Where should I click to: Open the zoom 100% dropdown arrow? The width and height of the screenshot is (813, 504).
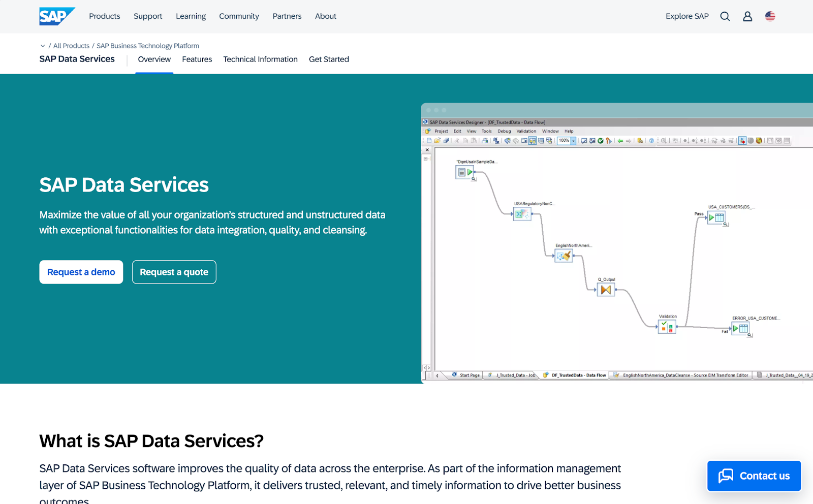[573, 141]
